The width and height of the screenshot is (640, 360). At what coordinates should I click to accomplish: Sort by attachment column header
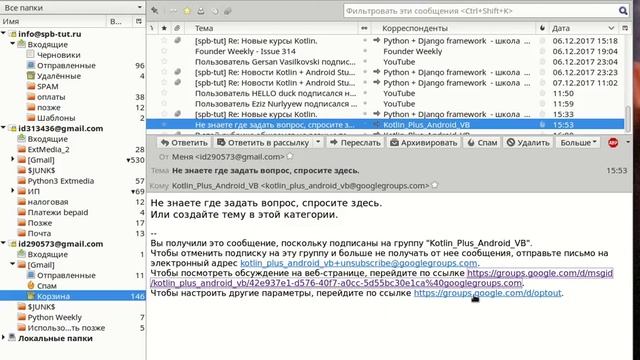pyautogui.click(x=177, y=28)
